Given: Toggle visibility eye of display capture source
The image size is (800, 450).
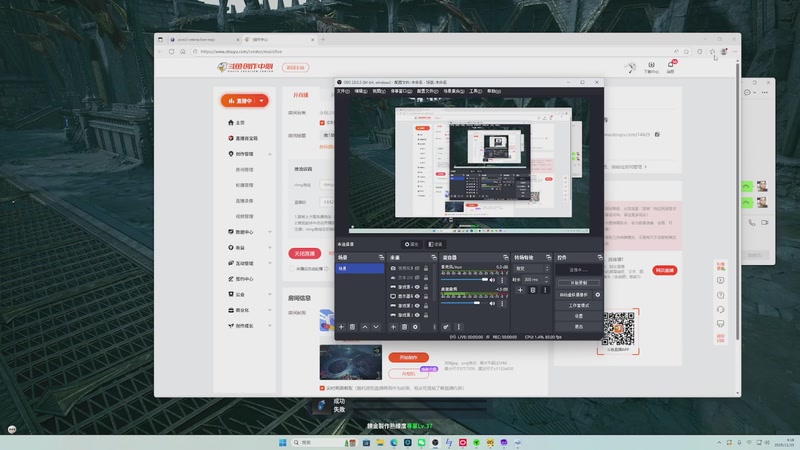Looking at the screenshot, I should pos(417,296).
